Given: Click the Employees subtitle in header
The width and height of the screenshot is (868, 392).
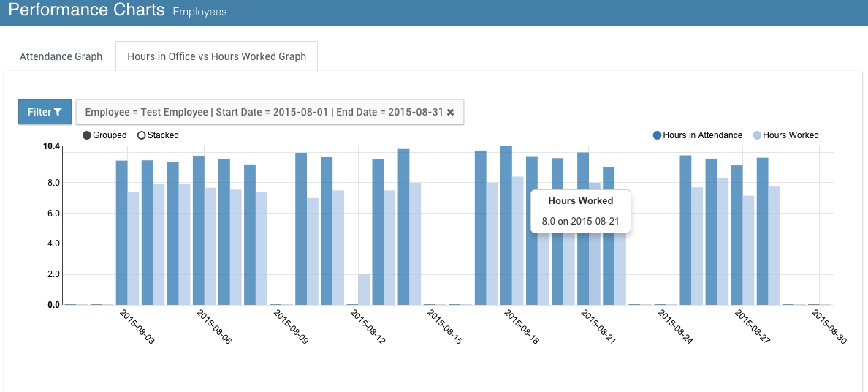Looking at the screenshot, I should click(x=199, y=12).
